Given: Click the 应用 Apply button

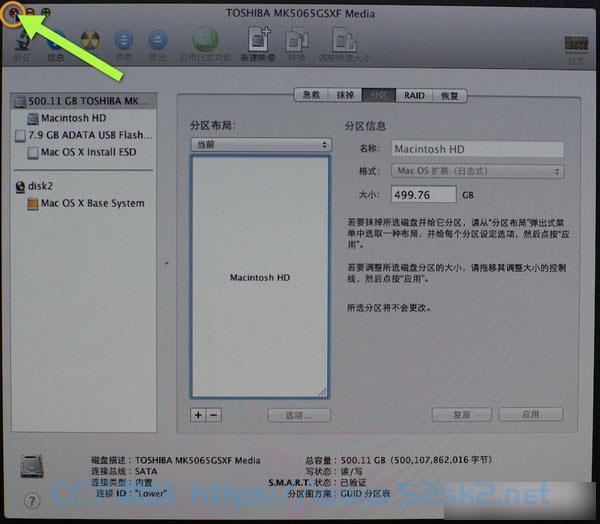Looking at the screenshot, I should coord(531,414).
